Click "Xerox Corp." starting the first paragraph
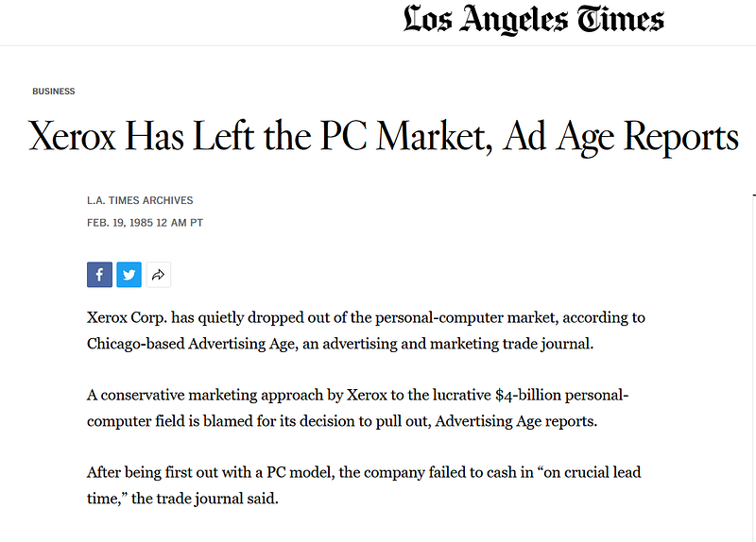Viewport: 756px width, 542px height. pos(127,318)
